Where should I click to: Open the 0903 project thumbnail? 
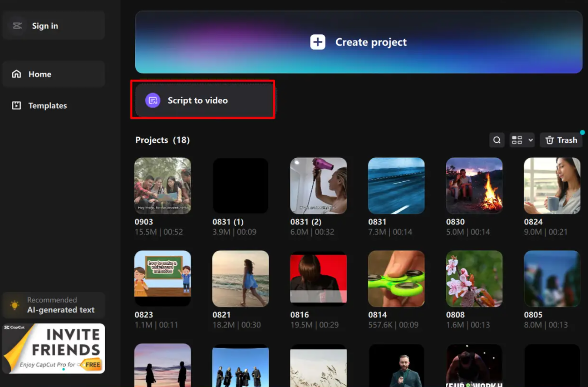[163, 186]
